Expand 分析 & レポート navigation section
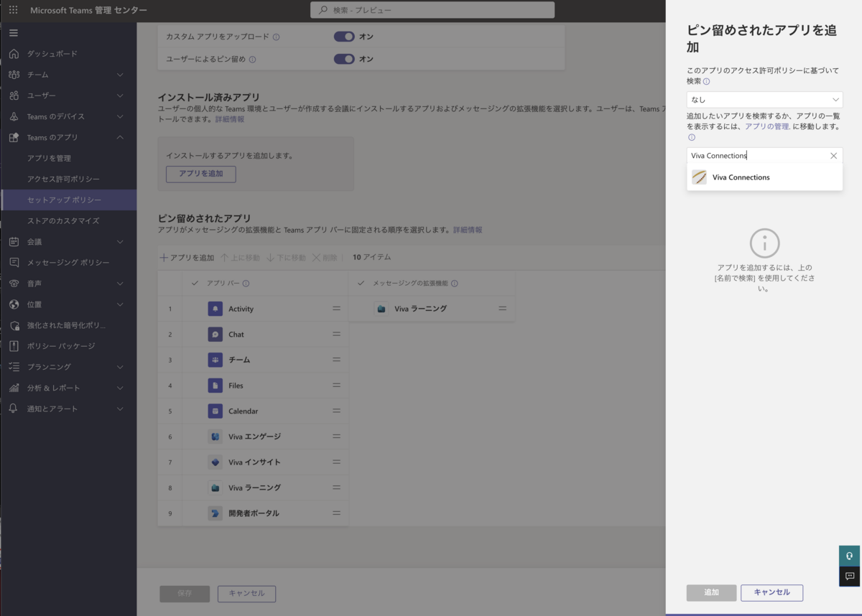 120,388
